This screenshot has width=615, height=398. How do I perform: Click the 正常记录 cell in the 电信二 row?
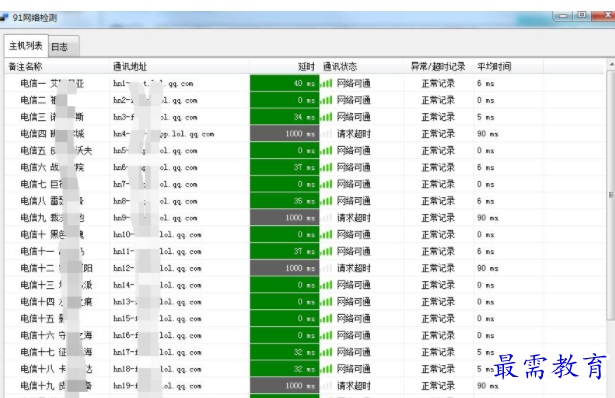[438, 100]
